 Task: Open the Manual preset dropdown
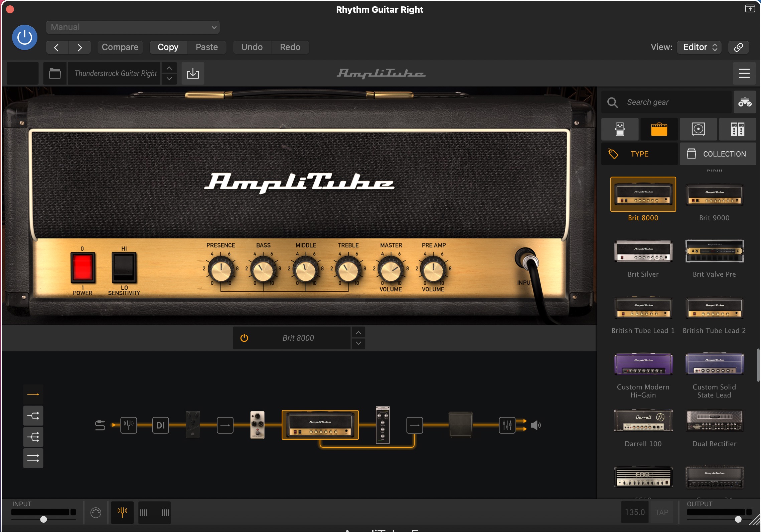(x=133, y=27)
